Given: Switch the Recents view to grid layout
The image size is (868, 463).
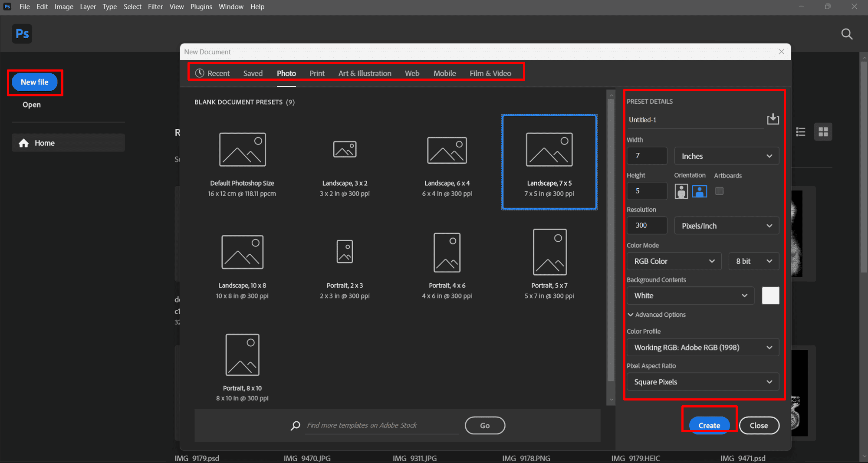Looking at the screenshot, I should pyautogui.click(x=823, y=132).
